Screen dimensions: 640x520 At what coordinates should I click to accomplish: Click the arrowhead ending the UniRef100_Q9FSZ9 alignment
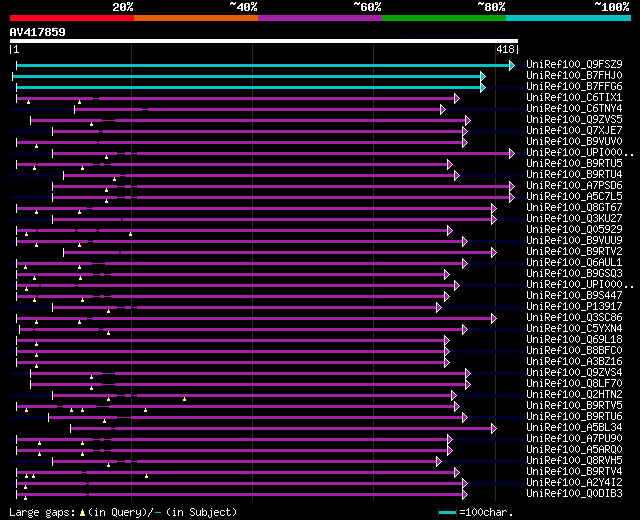click(512, 65)
